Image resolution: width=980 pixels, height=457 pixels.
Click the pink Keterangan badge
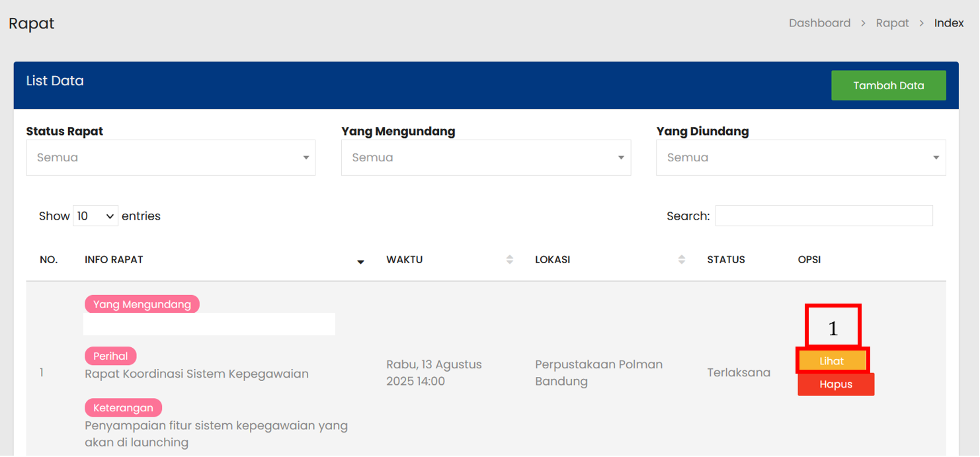(123, 407)
